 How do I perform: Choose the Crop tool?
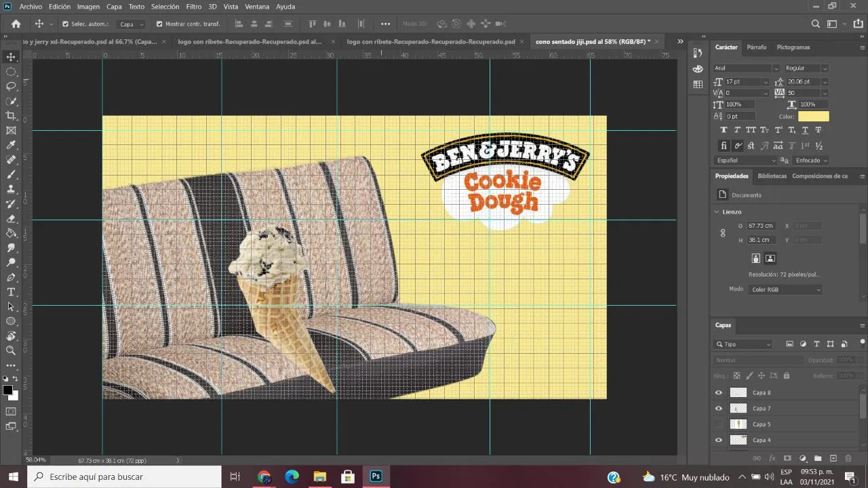point(11,116)
